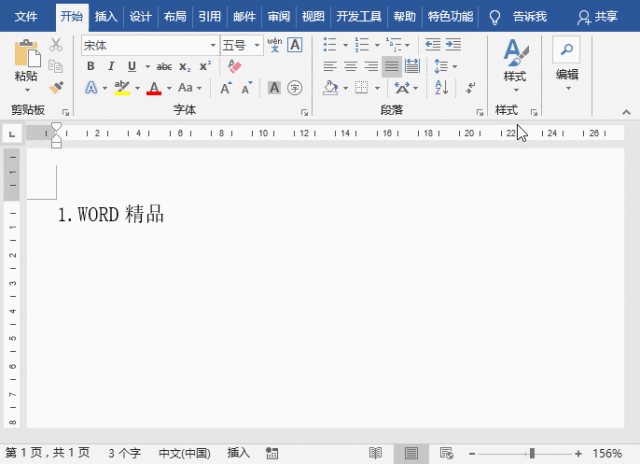Screen dimensions: 640x464
Task: Apply strikethrough (abc) formatting
Action: (164, 67)
